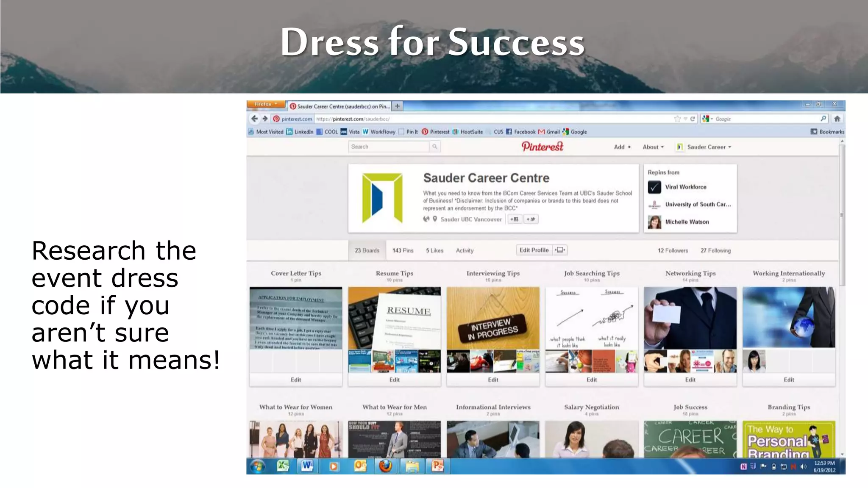Click the Pin It bookmarklet
The width and height of the screenshot is (868, 488).
pos(408,132)
